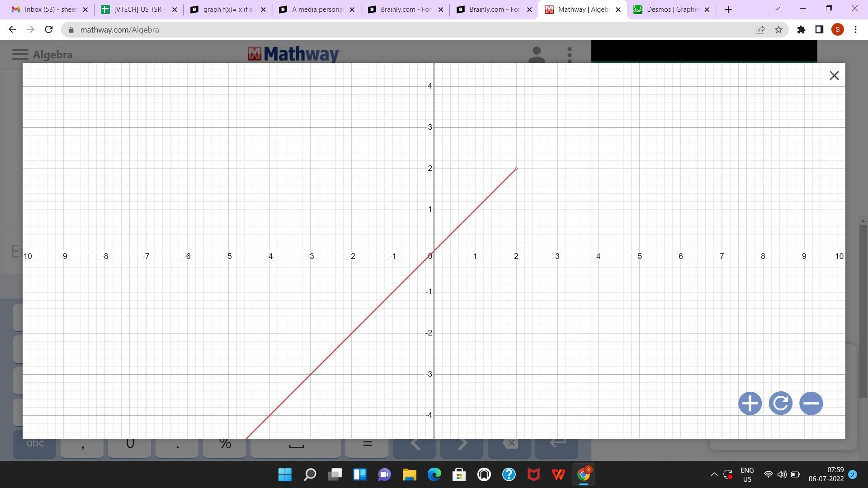Open a new browser tab
Image resolution: width=868 pixels, height=488 pixels.
(x=728, y=9)
